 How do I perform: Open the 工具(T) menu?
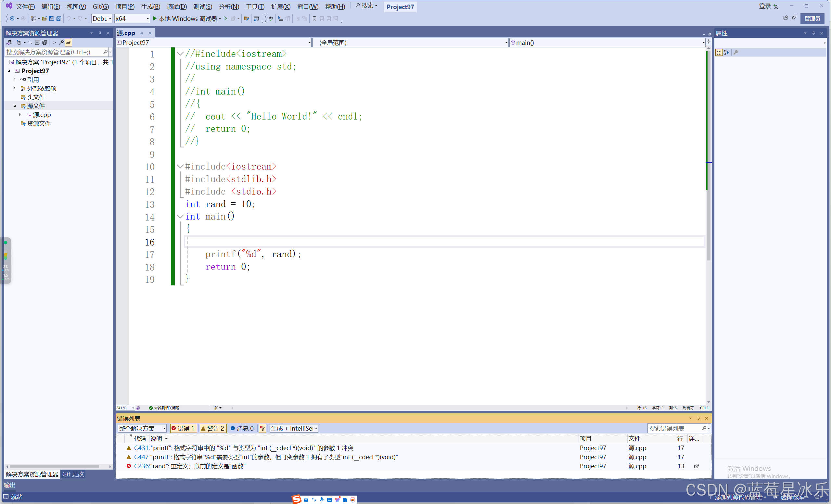255,6
